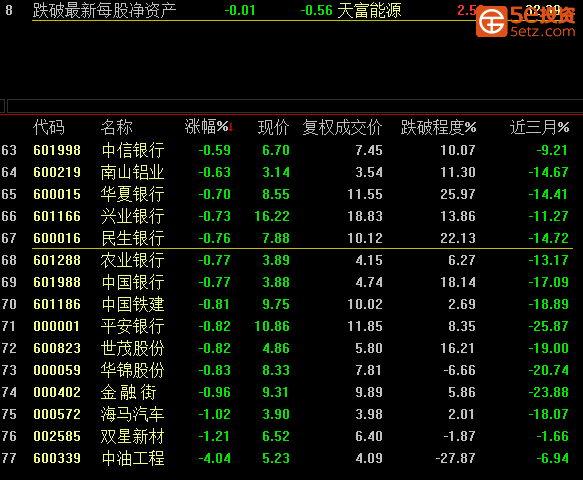Click 中油工程 change value -4.04

click(215, 458)
